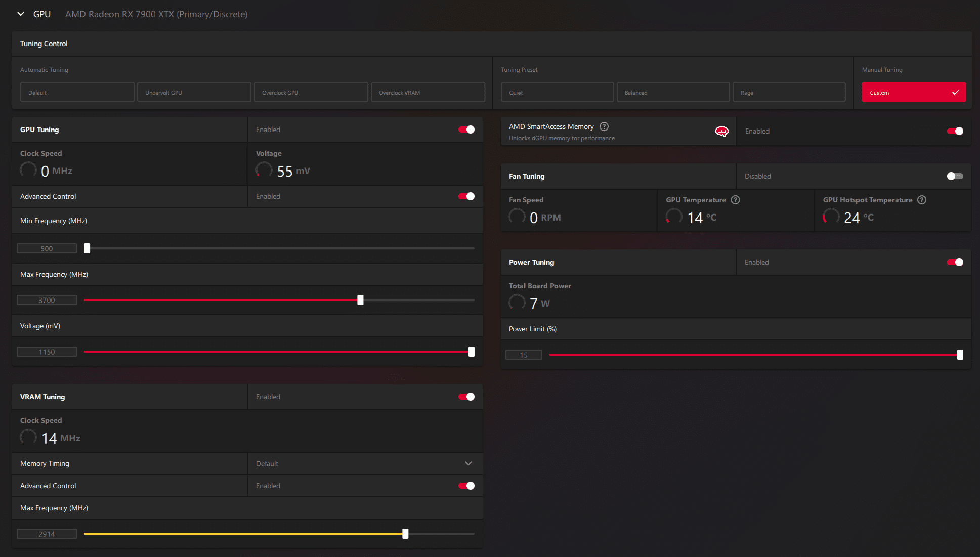Image resolution: width=980 pixels, height=557 pixels.
Task: Click the VRAM Tuning section title
Action: pos(42,397)
